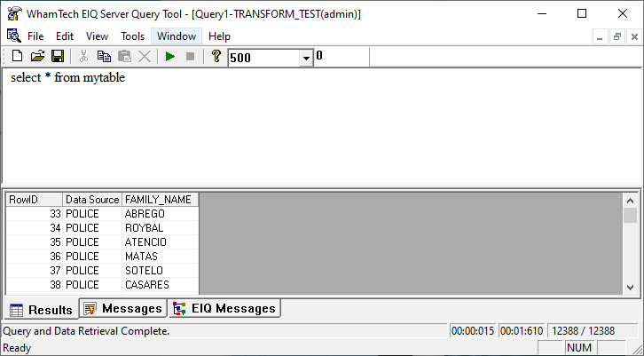Click RowID cell 36

click(x=34, y=256)
